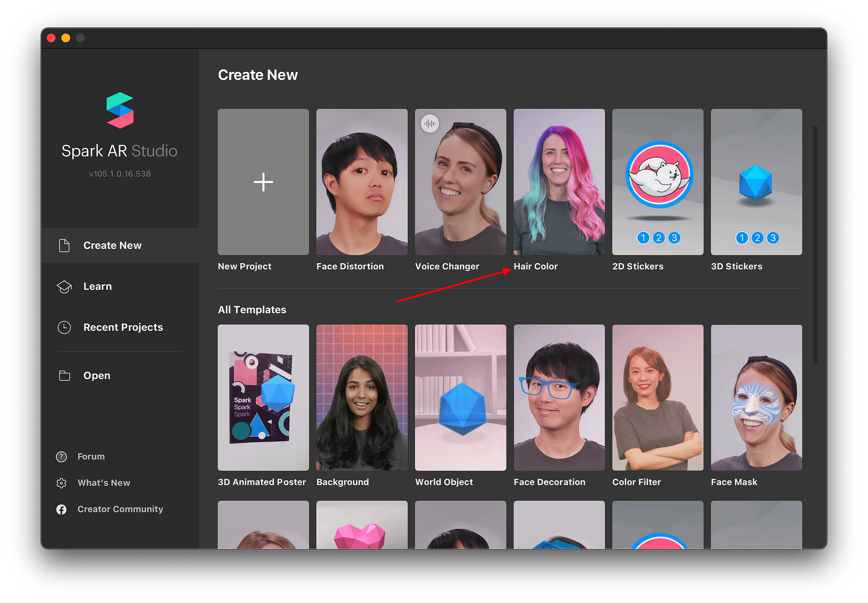The width and height of the screenshot is (868, 603).
Task: Click the Creator Community Facebook icon
Action: click(61, 509)
